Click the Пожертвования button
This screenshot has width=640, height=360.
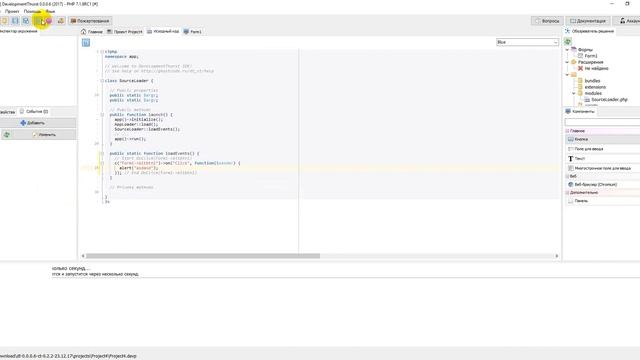pos(90,21)
